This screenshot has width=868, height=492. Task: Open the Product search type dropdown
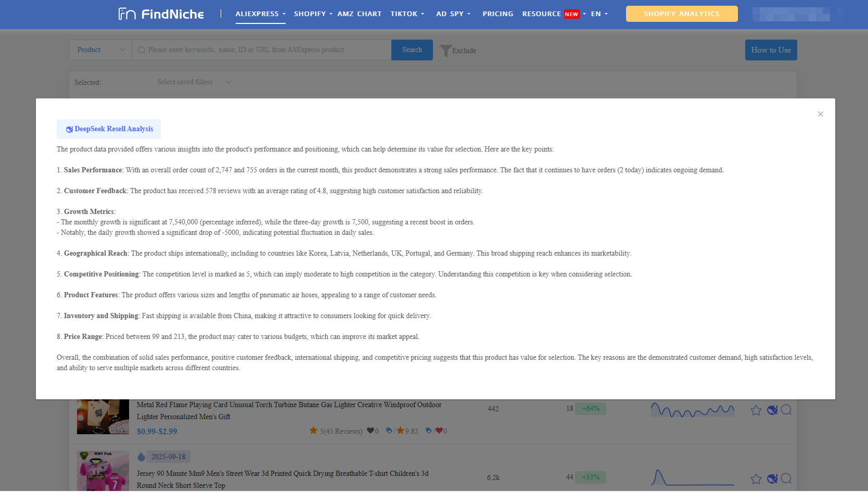point(100,50)
